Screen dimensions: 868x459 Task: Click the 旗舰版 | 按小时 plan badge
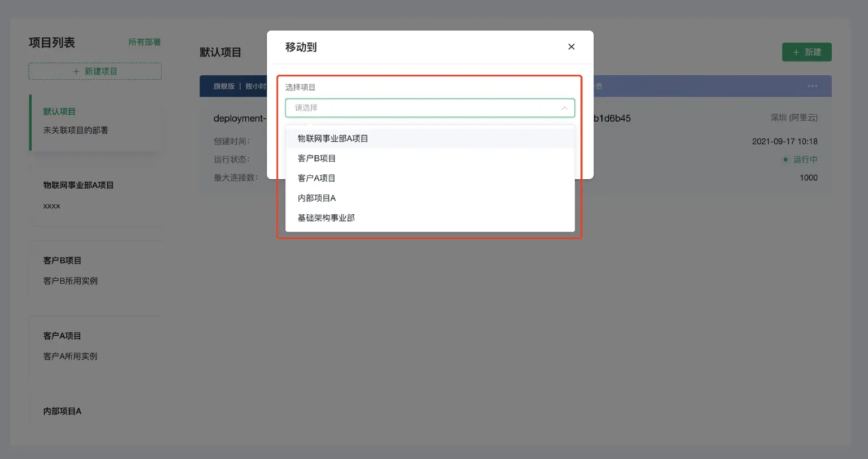pyautogui.click(x=237, y=86)
